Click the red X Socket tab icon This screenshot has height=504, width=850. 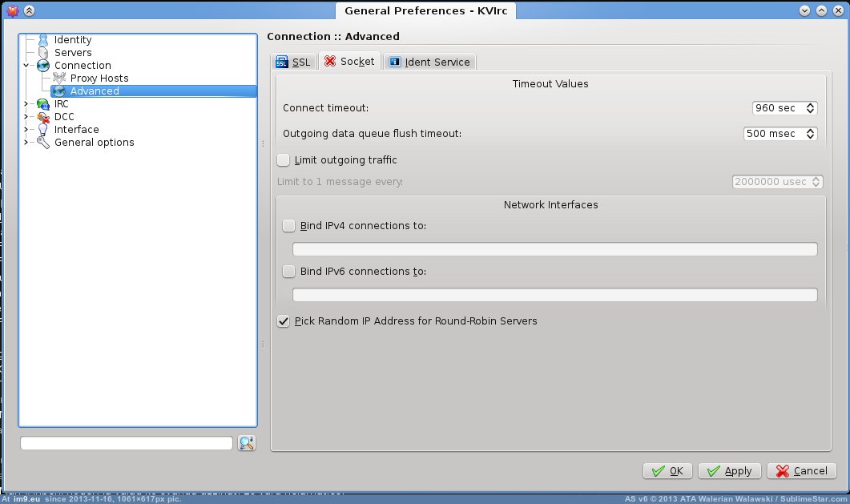329,61
